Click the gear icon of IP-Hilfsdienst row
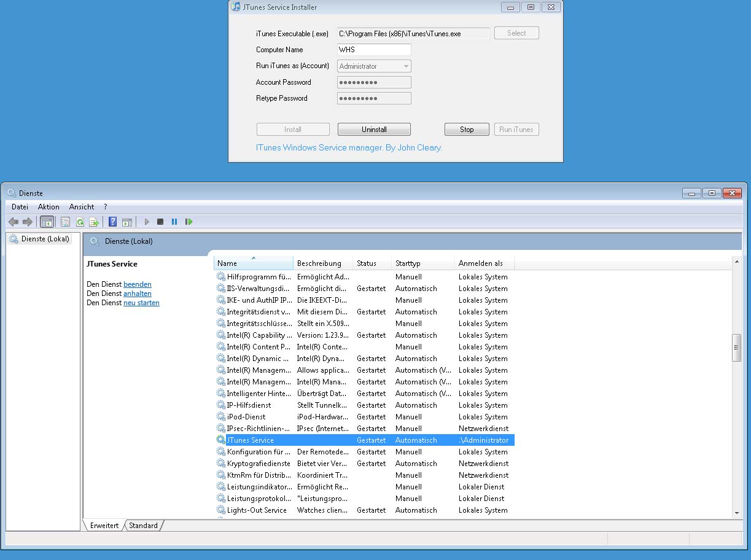Viewport: 751px width, 560px height. tap(221, 405)
